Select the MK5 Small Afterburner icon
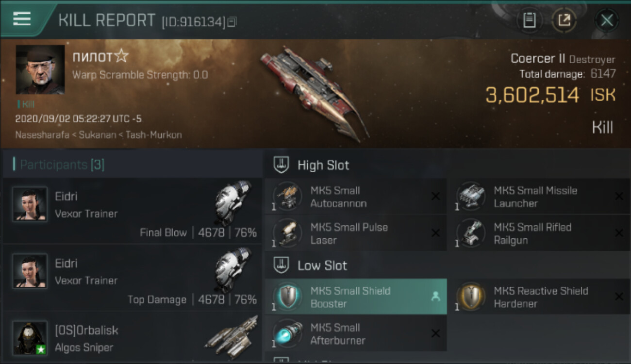Screen dimensions: 631x364 pos(287,333)
